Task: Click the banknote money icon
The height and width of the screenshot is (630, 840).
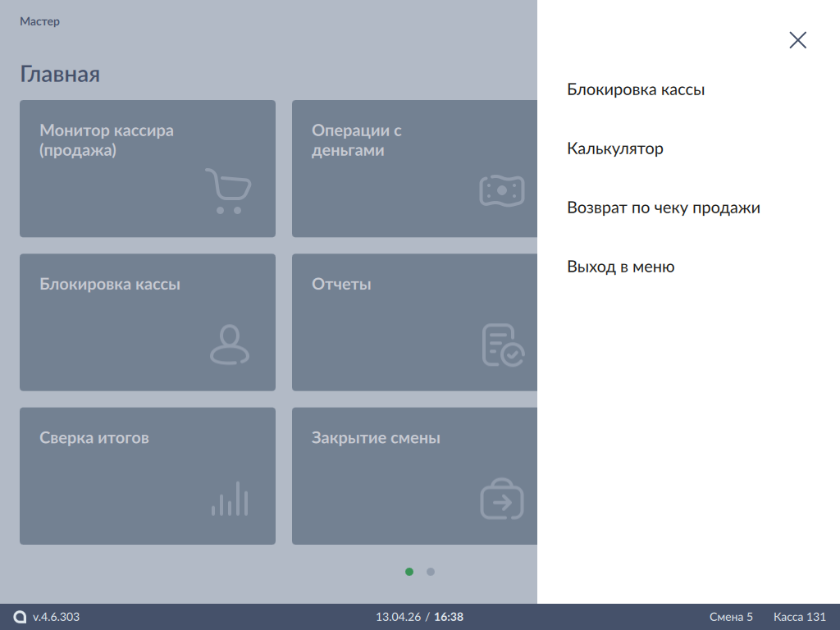Action: tap(501, 190)
